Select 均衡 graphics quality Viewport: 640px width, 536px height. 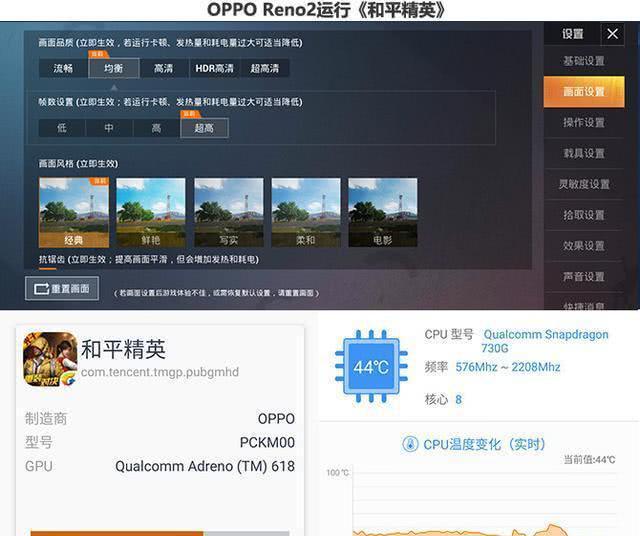click(113, 68)
